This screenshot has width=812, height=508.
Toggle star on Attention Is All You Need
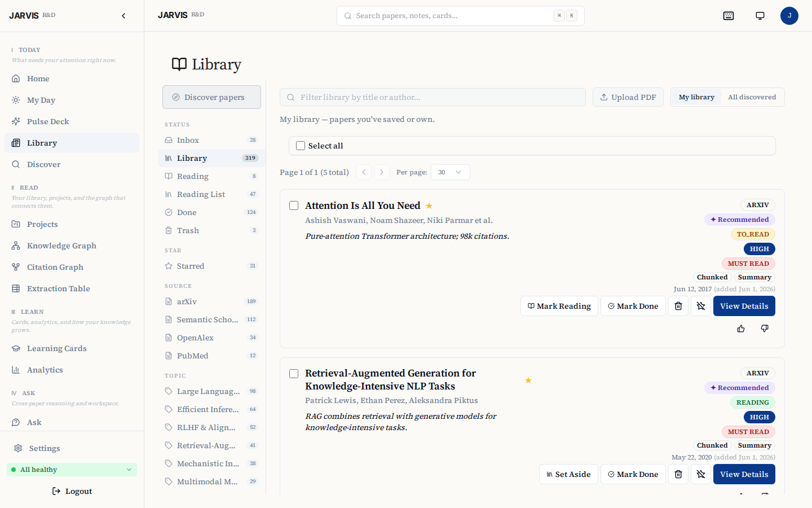[x=429, y=206]
